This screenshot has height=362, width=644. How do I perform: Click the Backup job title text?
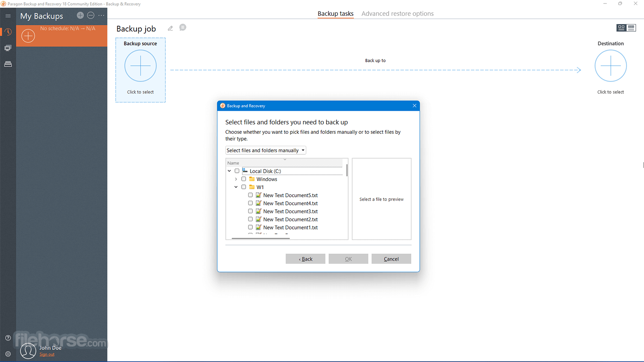pos(136,29)
